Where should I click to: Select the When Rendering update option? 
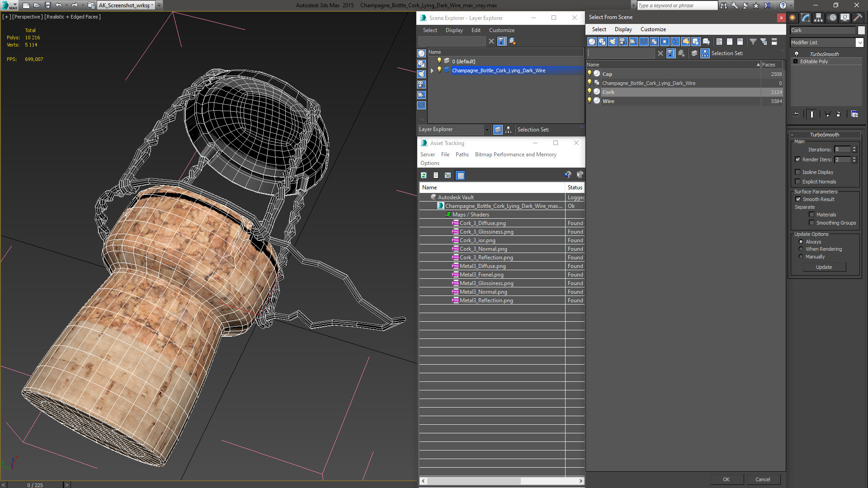(801, 249)
